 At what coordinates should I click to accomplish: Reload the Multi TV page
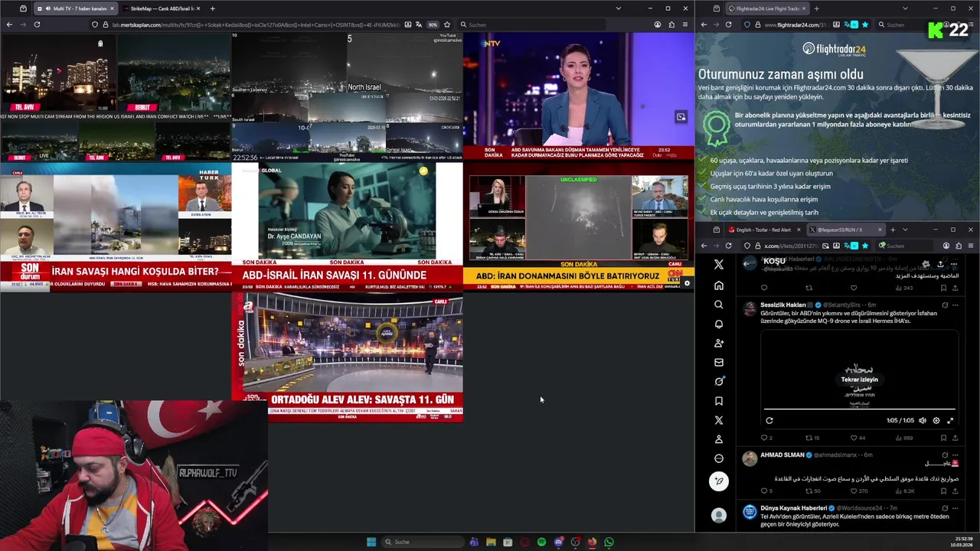[x=37, y=24]
